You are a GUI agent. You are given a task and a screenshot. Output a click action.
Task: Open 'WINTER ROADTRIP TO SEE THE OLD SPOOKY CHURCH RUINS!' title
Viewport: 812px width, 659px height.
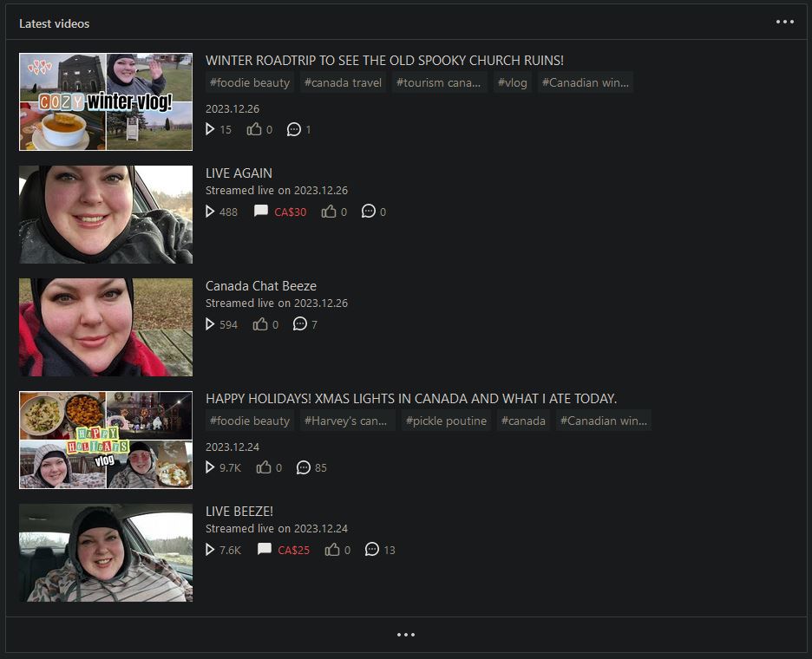tap(384, 60)
